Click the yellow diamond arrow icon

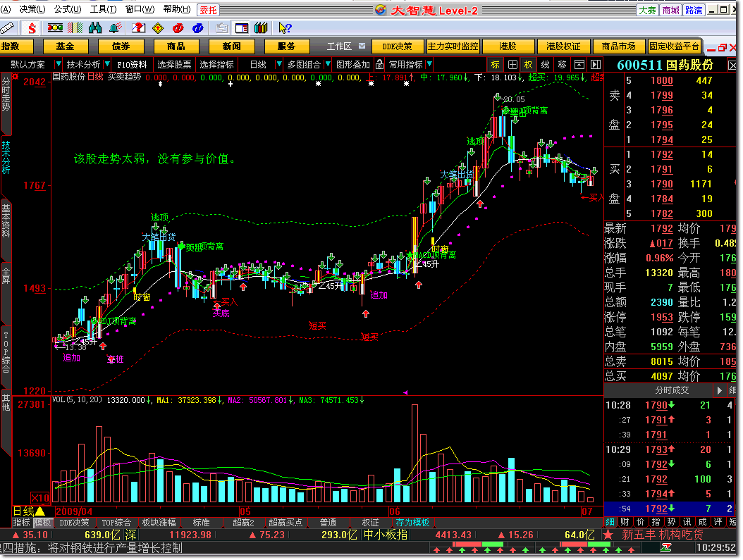pos(158,28)
